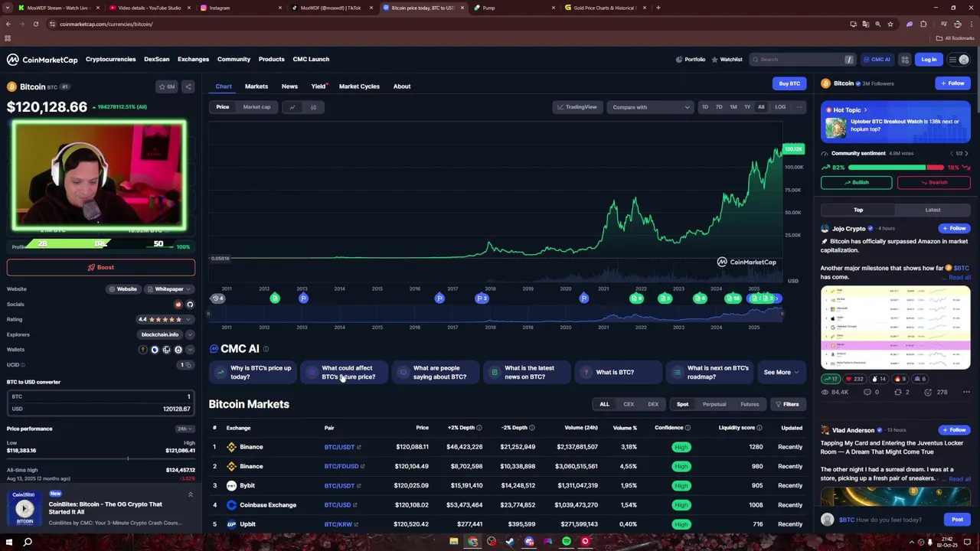Collapse the CoinBites banner chevrons
Screen dimensions: 980x551
click(x=190, y=495)
